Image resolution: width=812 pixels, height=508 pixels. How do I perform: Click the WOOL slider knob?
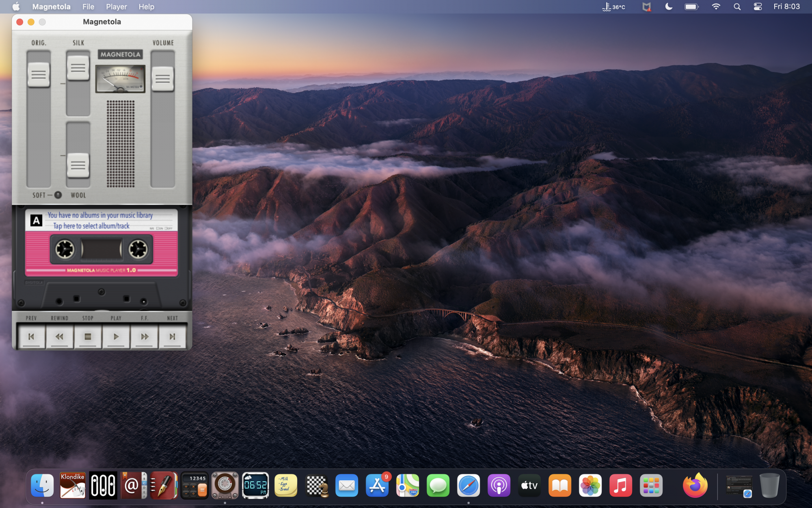pos(78,165)
